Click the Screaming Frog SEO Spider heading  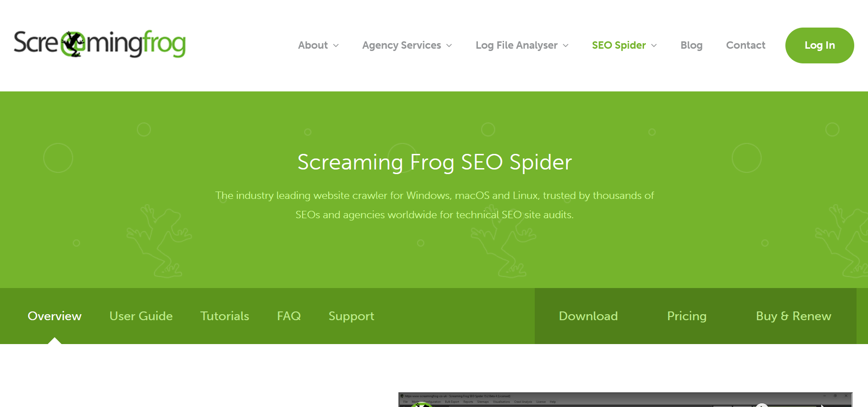(434, 162)
